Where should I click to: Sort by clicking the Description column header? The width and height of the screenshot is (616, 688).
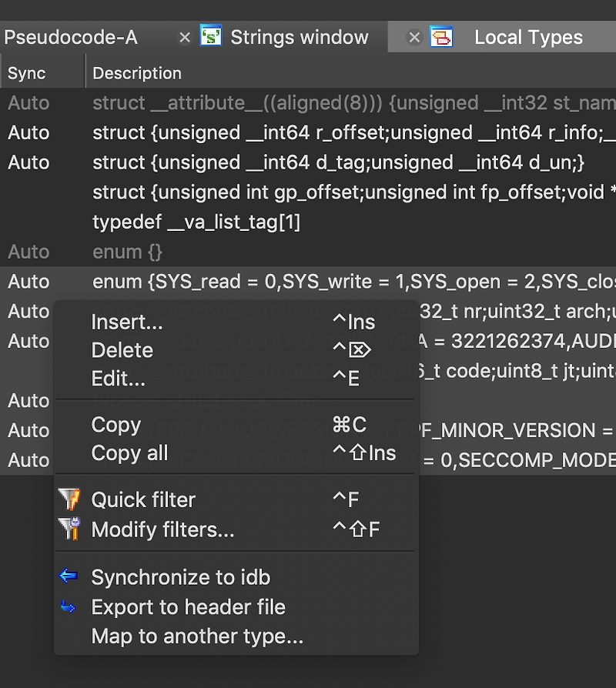(137, 72)
